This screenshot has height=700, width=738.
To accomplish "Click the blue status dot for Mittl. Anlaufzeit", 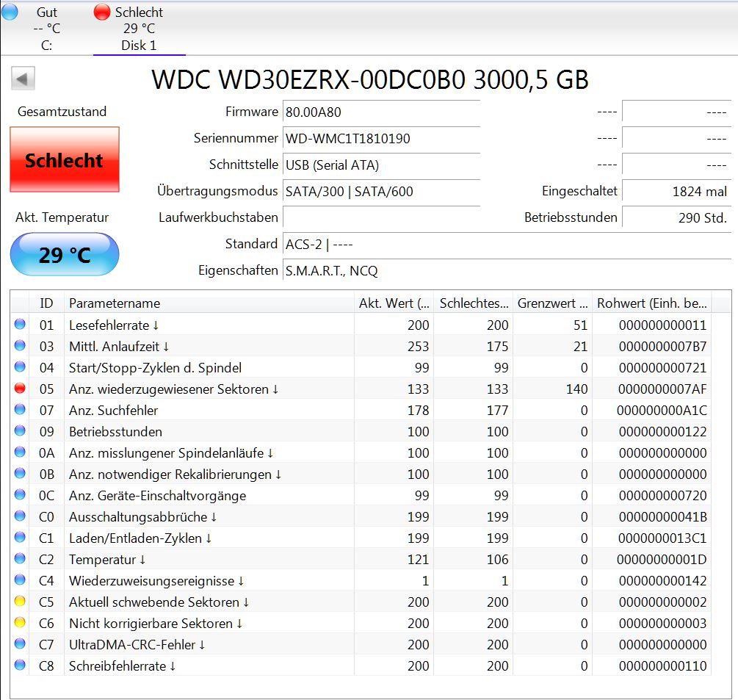I will point(20,345).
